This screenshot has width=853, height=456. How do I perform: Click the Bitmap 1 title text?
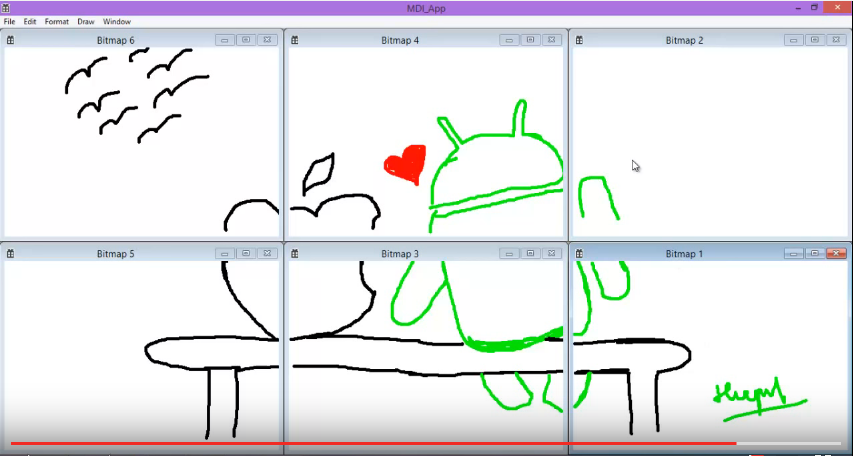(684, 254)
